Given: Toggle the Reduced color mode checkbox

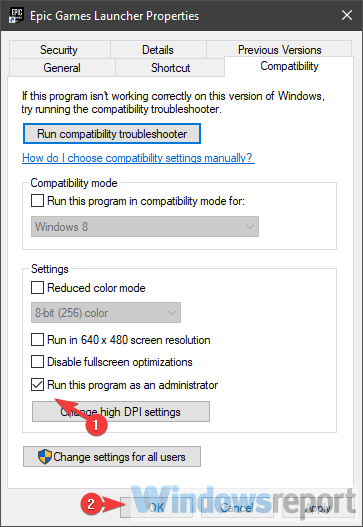Looking at the screenshot, I should (37, 288).
